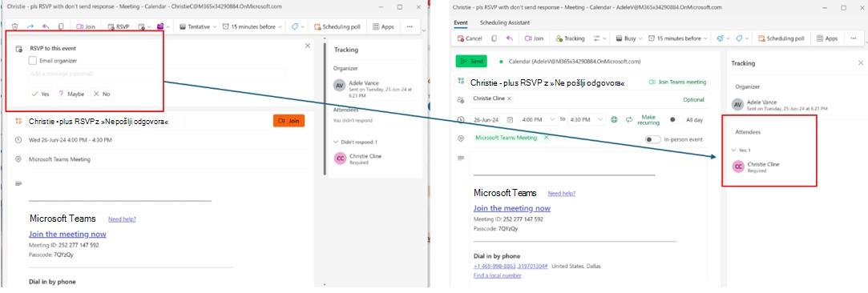
Task: Close Adele's Tracking pane
Action: click(861, 63)
